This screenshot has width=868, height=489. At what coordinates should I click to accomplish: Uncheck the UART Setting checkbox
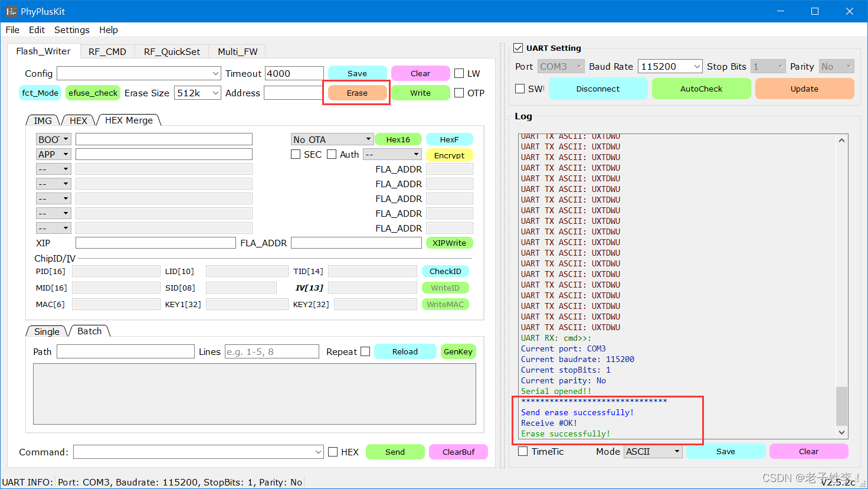click(518, 48)
